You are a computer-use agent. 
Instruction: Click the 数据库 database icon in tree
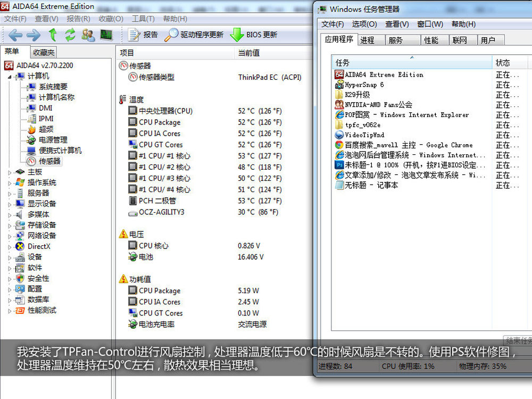(x=20, y=300)
